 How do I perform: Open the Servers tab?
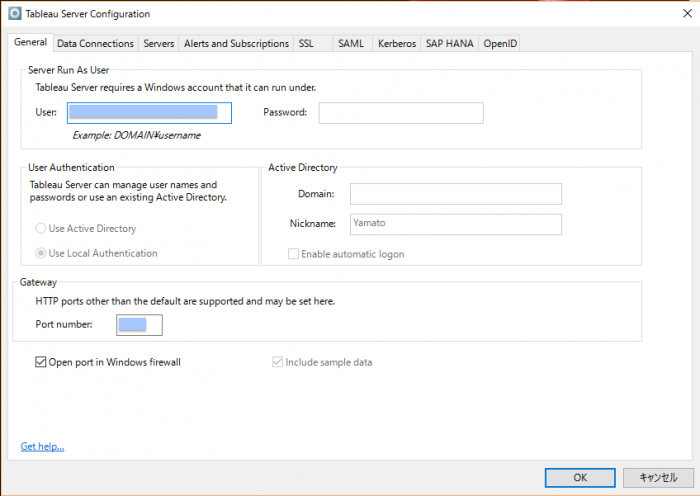[x=159, y=43]
